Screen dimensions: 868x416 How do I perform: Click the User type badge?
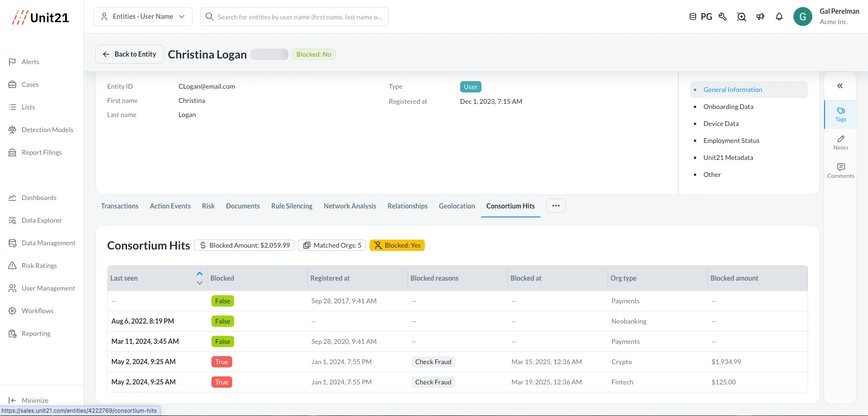click(x=471, y=87)
